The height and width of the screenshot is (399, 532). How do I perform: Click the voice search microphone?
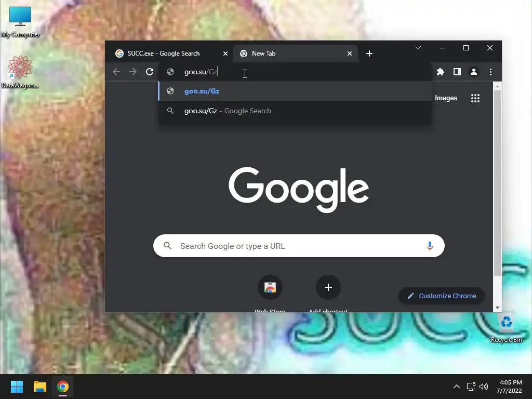(x=430, y=246)
